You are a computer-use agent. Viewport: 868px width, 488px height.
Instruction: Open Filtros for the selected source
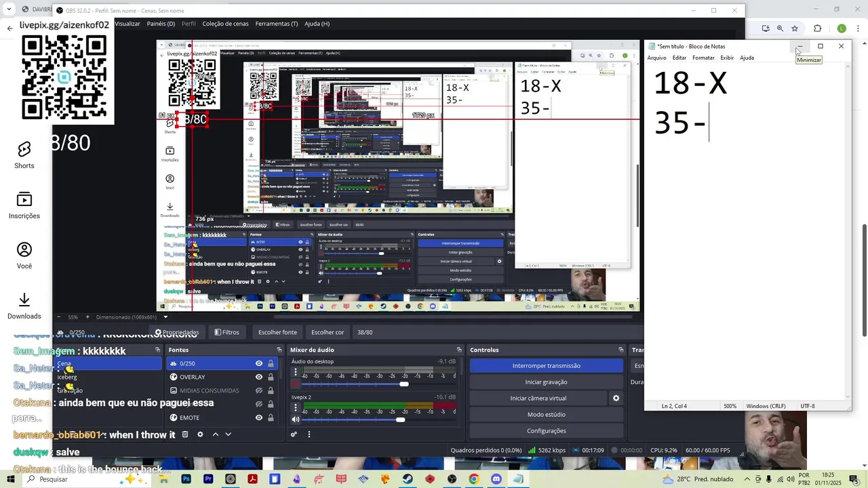tap(226, 332)
